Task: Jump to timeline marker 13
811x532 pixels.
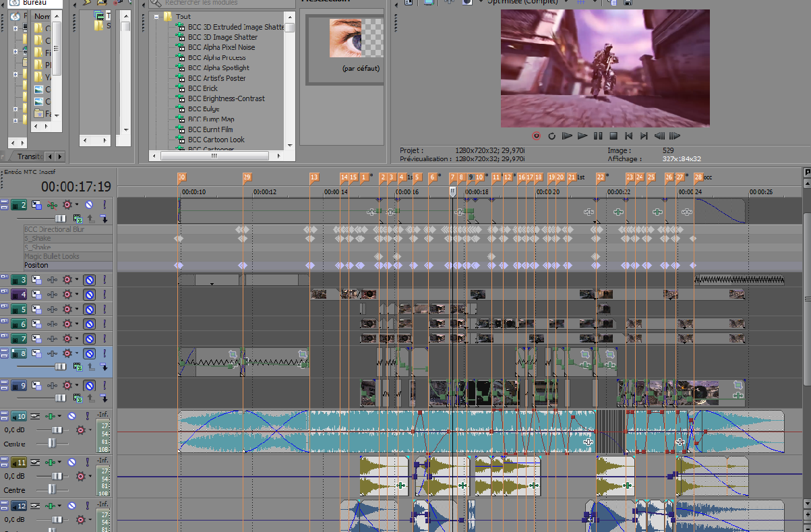Action: pyautogui.click(x=314, y=177)
